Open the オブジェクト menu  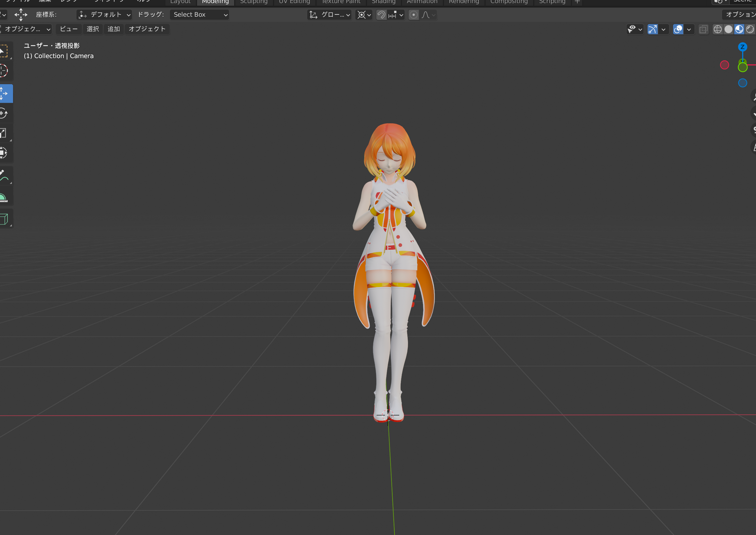point(147,29)
